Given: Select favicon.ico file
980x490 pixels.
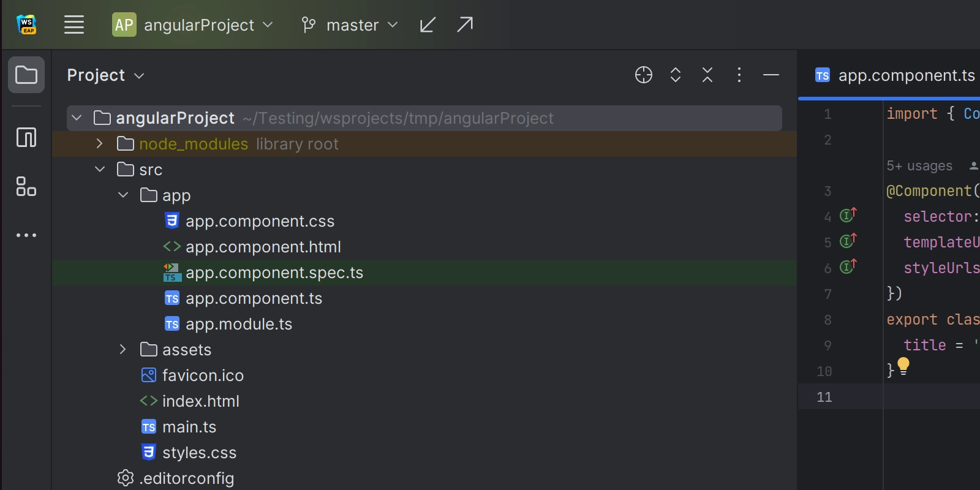Looking at the screenshot, I should [x=424, y=375].
